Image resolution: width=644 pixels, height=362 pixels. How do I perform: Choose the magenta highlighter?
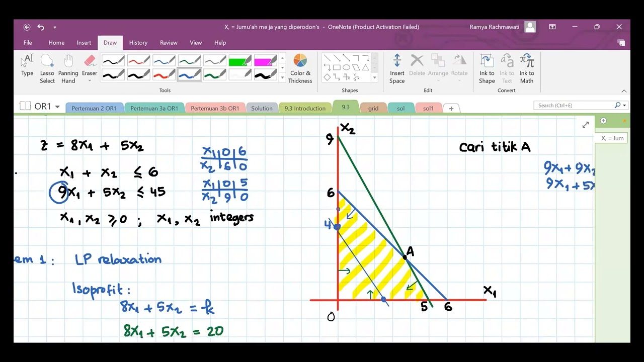click(x=266, y=61)
